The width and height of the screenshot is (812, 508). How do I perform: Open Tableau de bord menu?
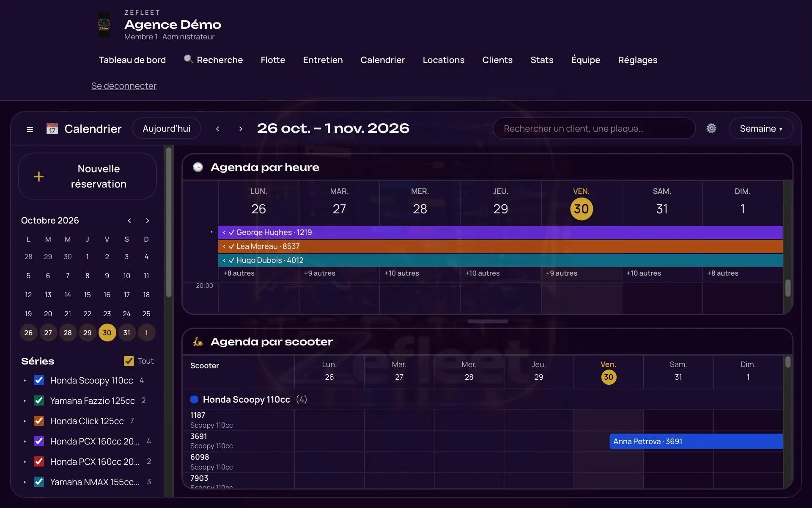[x=132, y=60]
